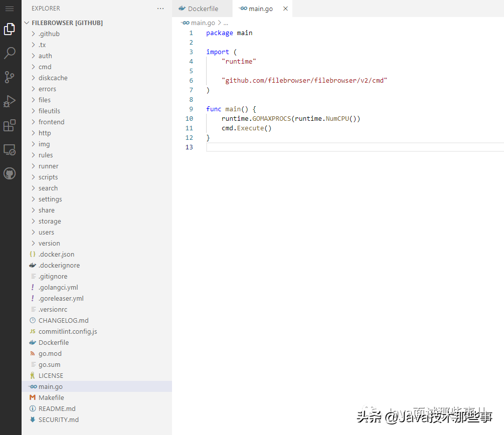Viewport: 504px width, 435px height.
Task: Open the Extensions view icon
Action: [10, 125]
